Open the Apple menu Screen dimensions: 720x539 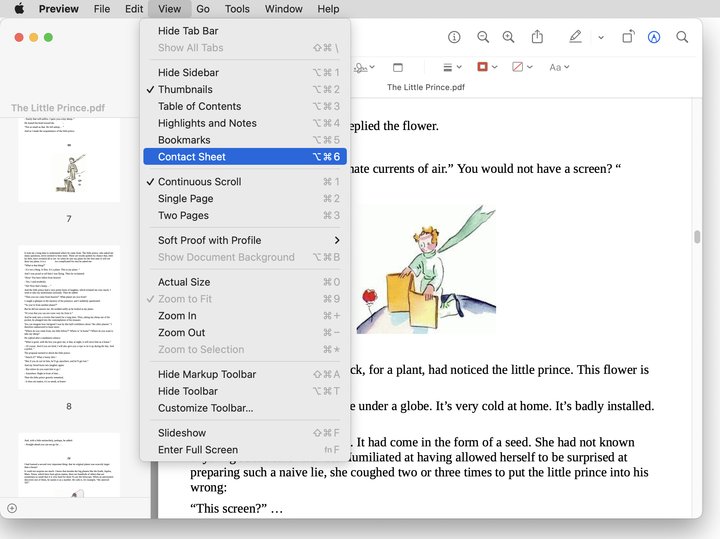click(x=19, y=9)
